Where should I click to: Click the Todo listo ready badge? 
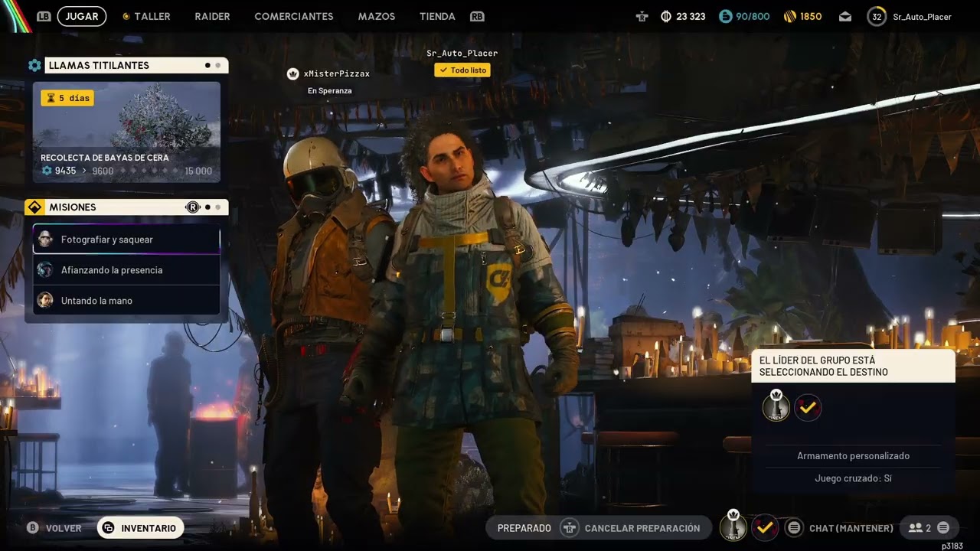click(462, 70)
